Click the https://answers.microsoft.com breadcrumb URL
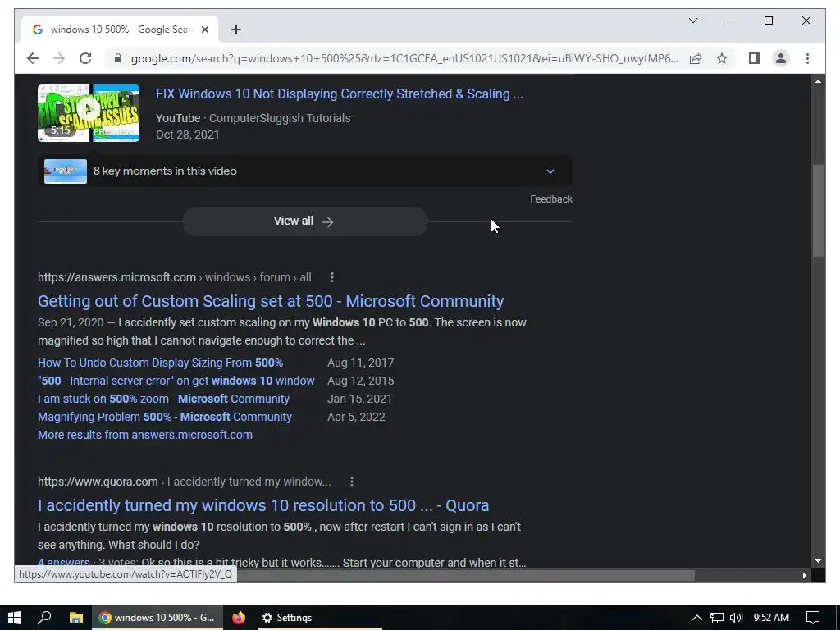Image resolution: width=840 pixels, height=630 pixels. pos(116,277)
